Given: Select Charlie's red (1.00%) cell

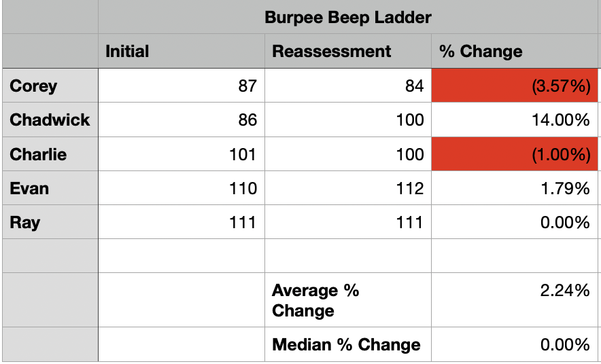Looking at the screenshot, I should point(515,154).
